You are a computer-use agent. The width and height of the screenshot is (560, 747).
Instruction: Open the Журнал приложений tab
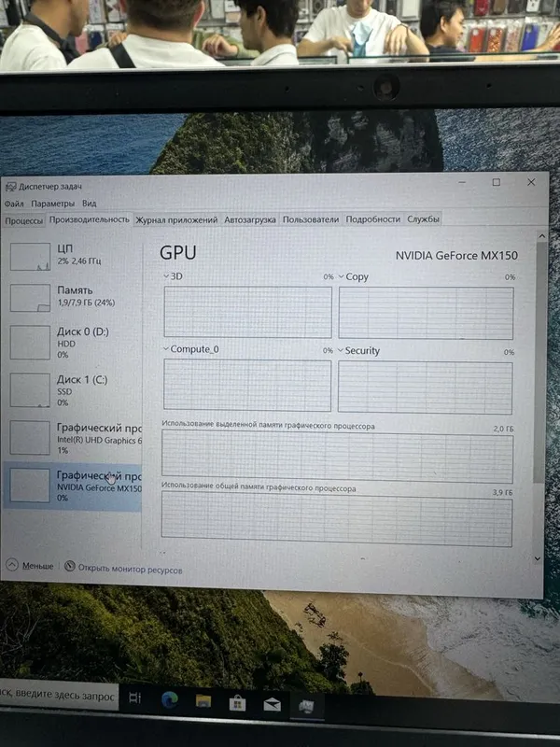(x=176, y=220)
